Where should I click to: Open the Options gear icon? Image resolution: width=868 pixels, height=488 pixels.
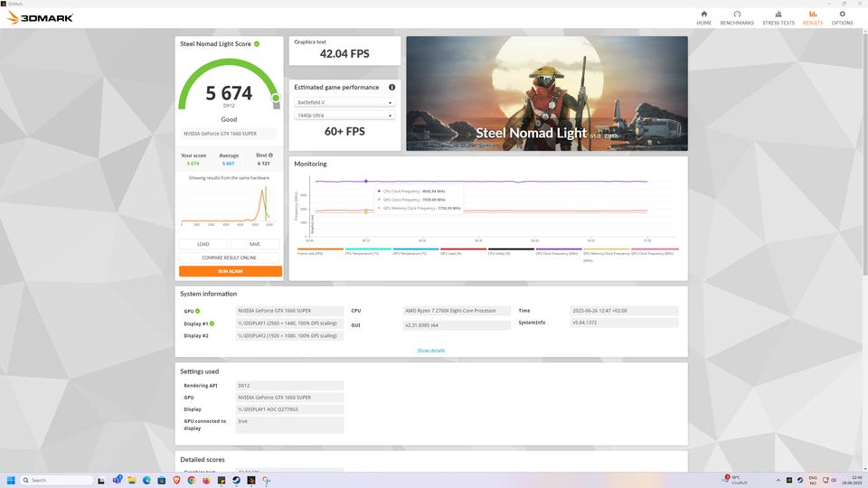[842, 14]
